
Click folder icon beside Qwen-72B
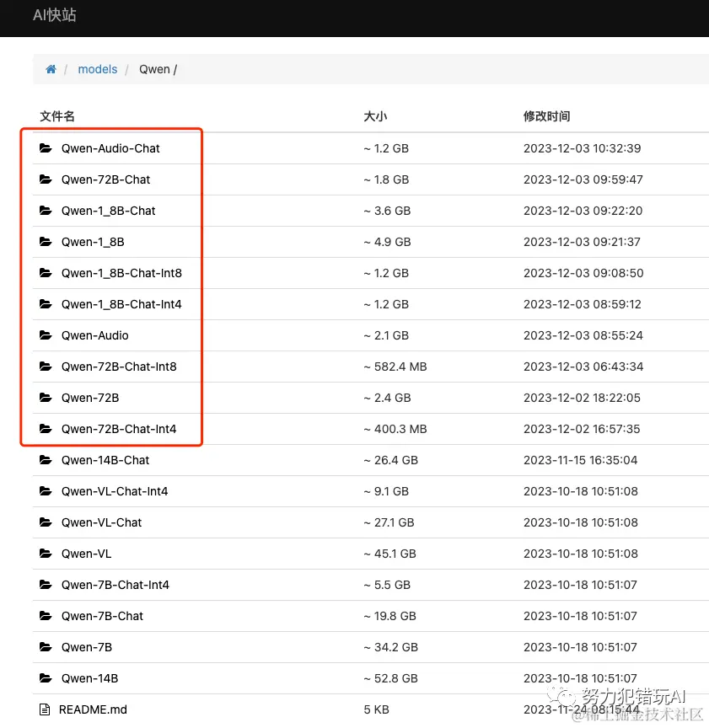tap(46, 398)
